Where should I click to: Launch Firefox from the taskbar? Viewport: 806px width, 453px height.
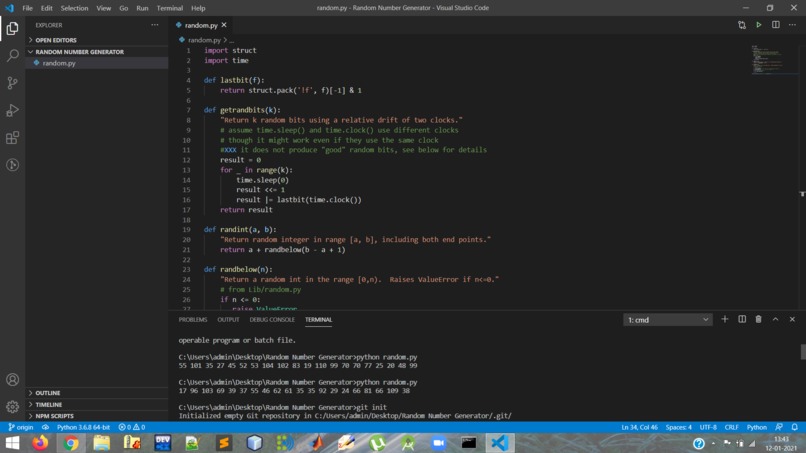[x=40, y=443]
